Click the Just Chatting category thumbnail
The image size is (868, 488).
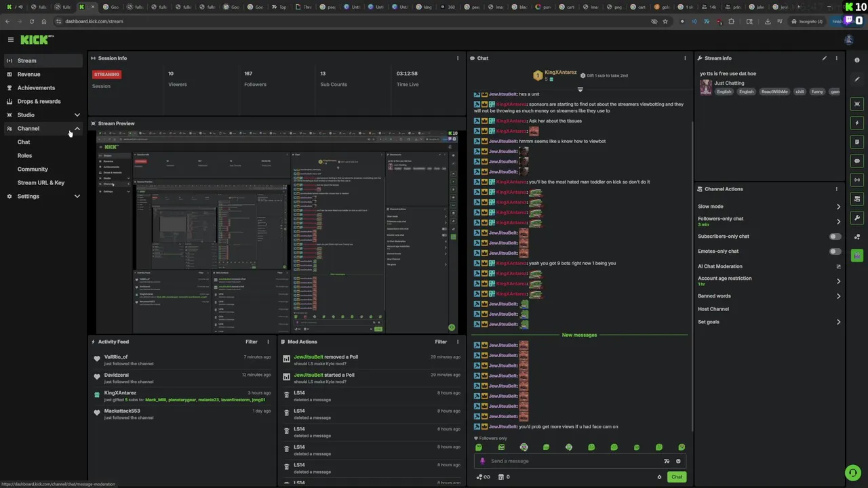pyautogui.click(x=706, y=87)
